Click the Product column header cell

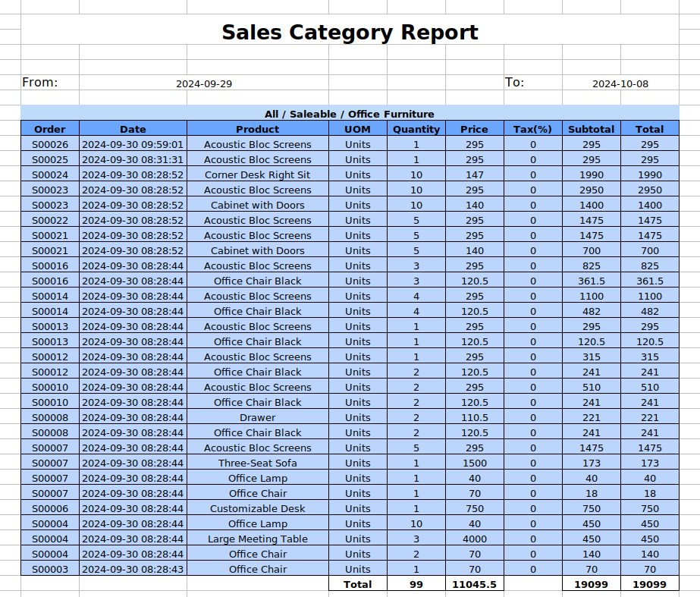[x=258, y=129]
